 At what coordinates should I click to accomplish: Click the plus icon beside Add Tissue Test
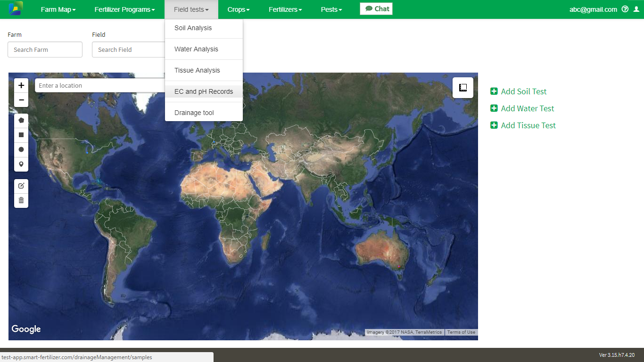coord(494,125)
